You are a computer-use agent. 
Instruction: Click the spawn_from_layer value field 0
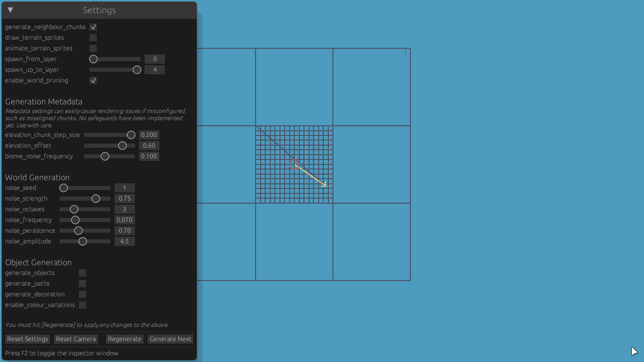(x=155, y=59)
